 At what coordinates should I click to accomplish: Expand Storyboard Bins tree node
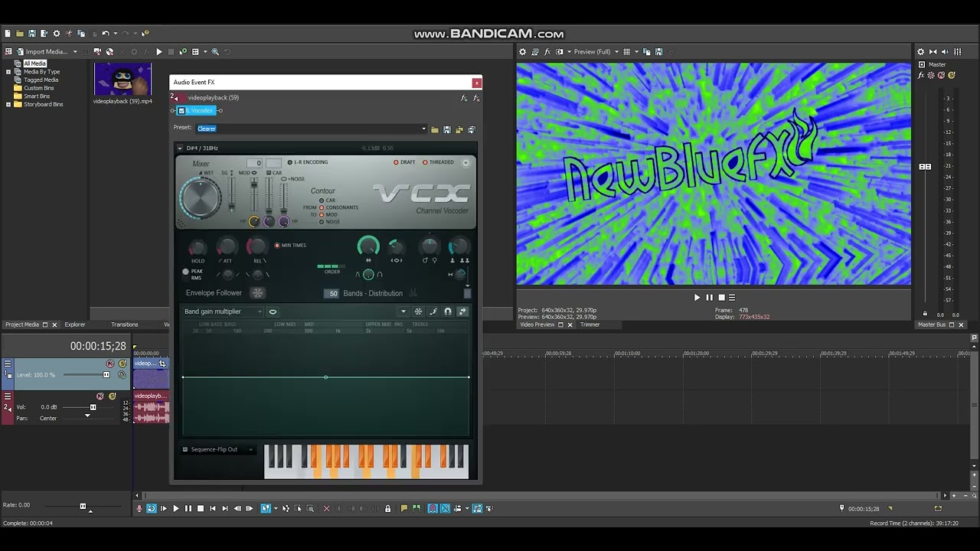point(8,104)
